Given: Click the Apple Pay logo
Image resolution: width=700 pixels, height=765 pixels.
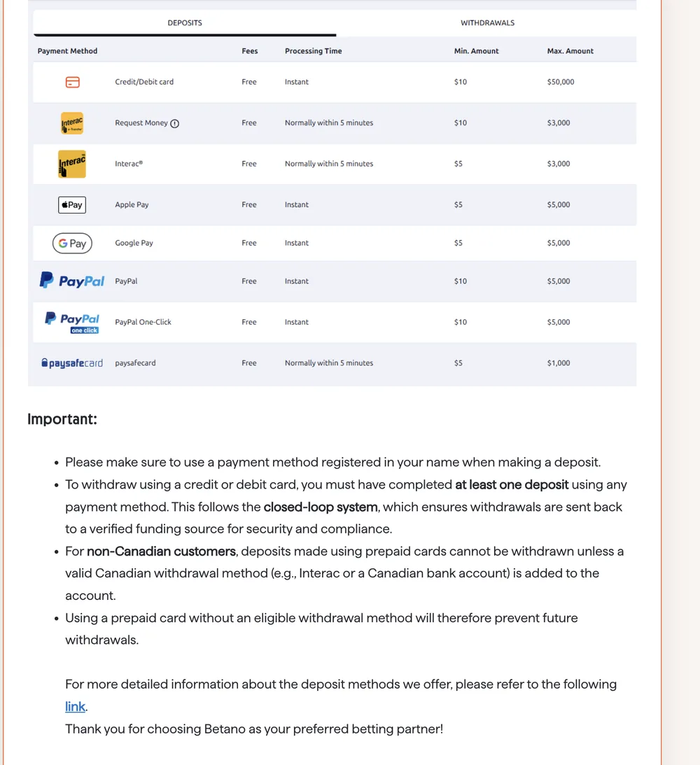Looking at the screenshot, I should pos(71,205).
